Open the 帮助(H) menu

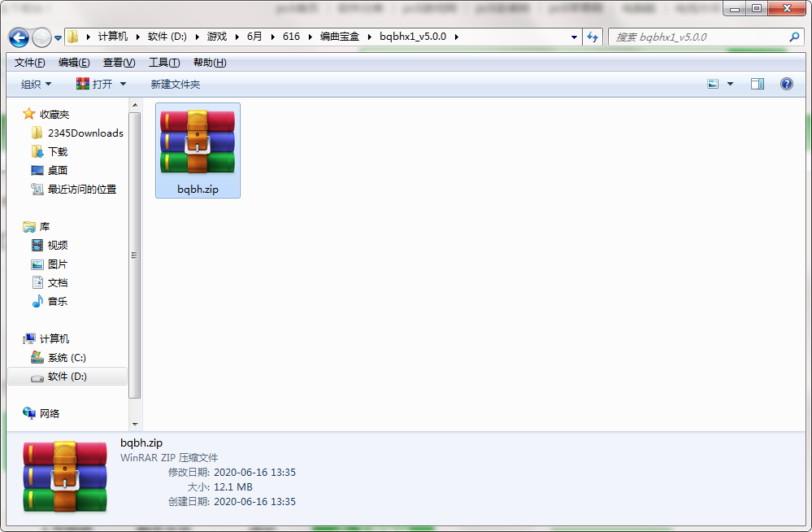pyautogui.click(x=210, y=63)
